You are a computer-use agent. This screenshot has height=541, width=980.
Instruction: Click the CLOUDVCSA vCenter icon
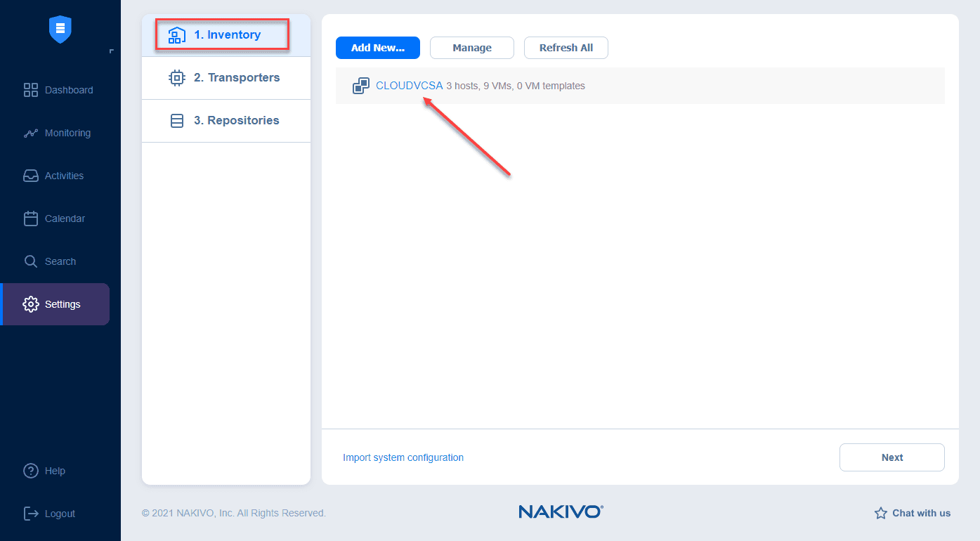(x=361, y=86)
